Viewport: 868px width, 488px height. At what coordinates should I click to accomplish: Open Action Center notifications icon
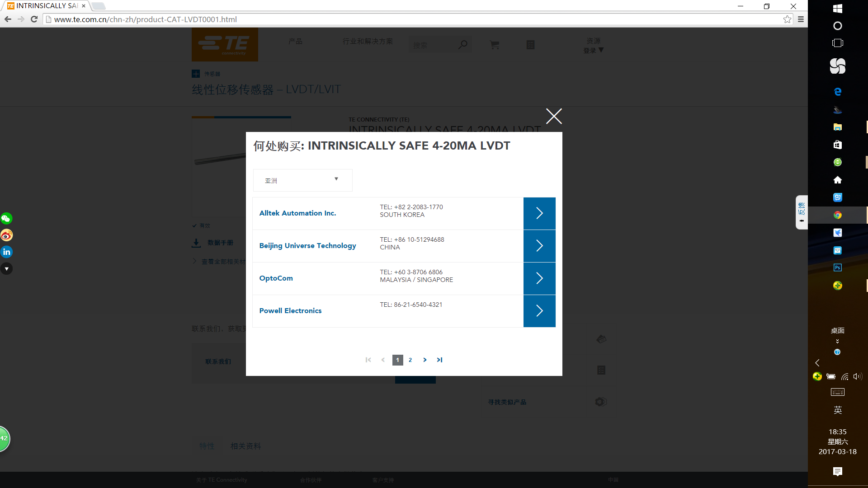pyautogui.click(x=837, y=472)
